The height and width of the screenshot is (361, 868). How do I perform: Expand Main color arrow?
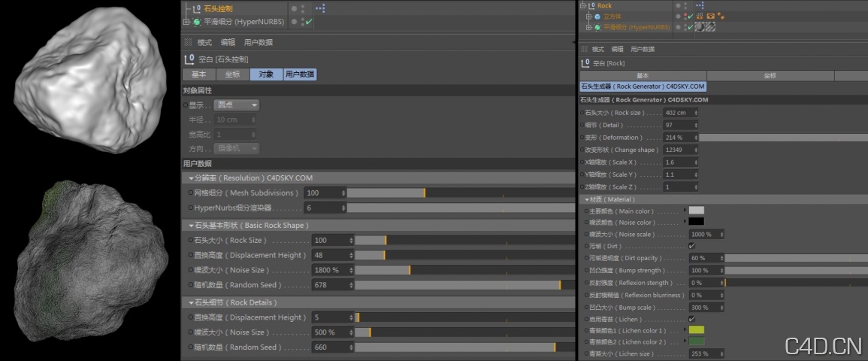[685, 211]
